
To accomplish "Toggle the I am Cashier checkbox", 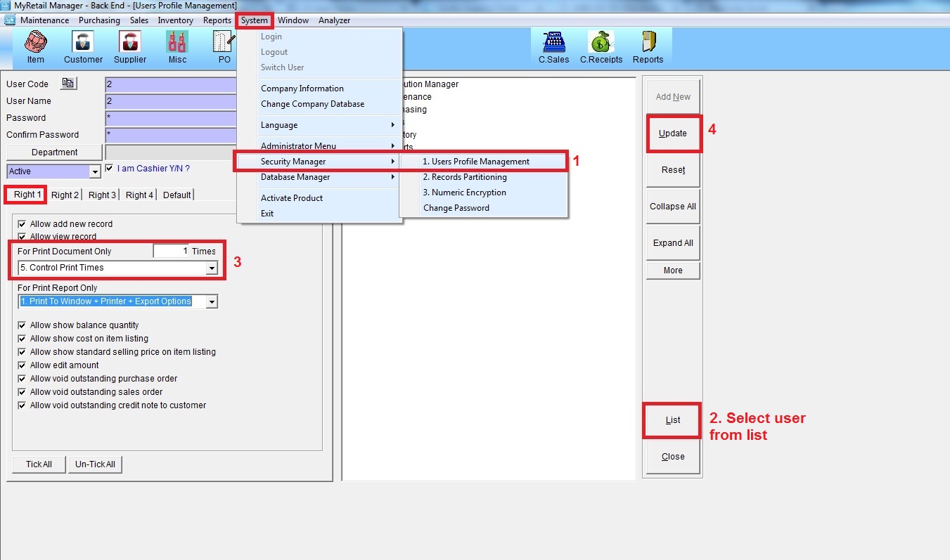I will [109, 169].
